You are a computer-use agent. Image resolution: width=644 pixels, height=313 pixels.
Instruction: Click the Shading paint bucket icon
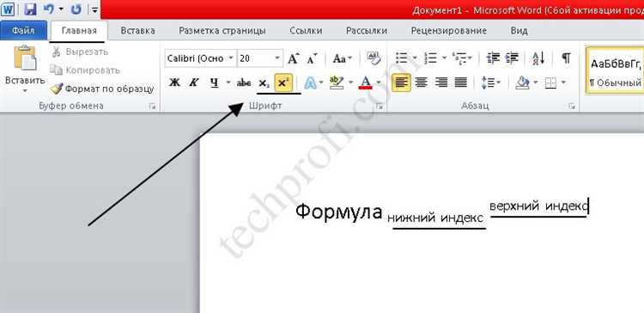tap(523, 83)
